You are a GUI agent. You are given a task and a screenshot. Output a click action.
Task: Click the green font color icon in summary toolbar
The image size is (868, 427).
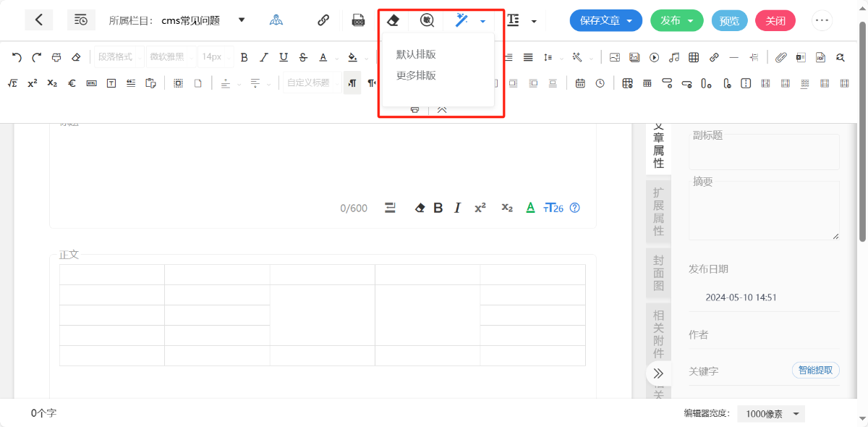(x=530, y=208)
